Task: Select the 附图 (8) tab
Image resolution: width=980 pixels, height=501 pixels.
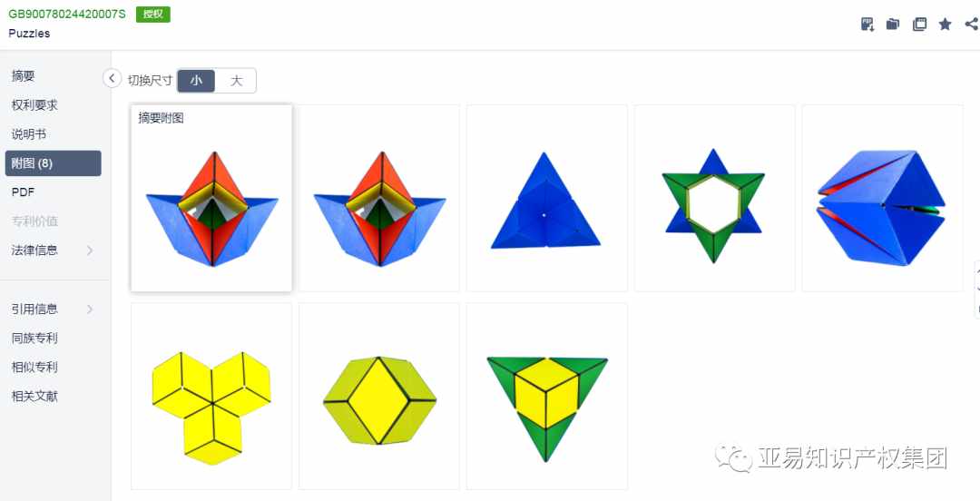Action: point(54,163)
